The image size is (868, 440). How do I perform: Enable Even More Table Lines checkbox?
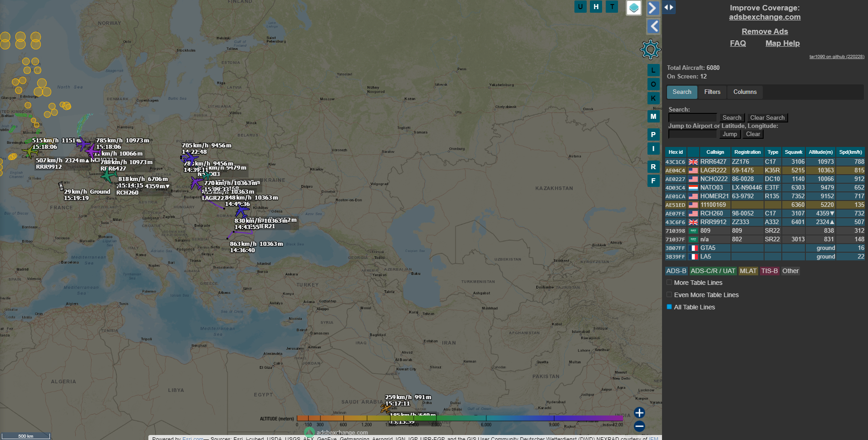(x=669, y=295)
